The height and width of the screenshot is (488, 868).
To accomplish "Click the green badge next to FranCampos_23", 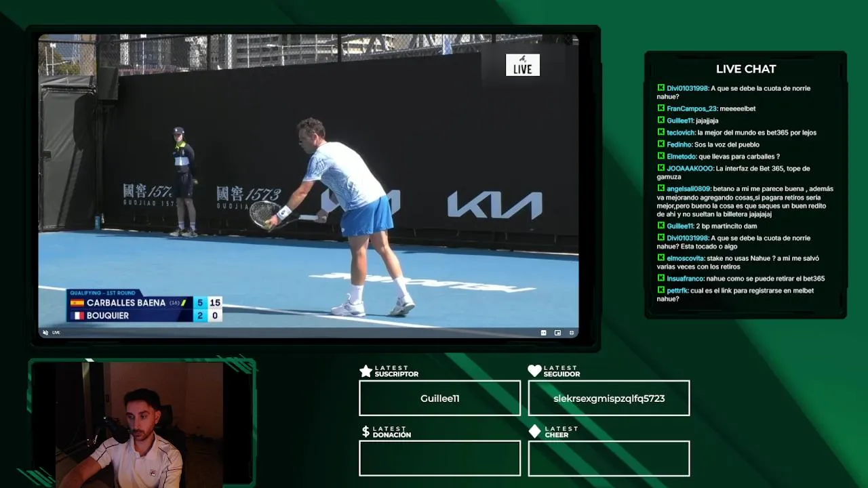I will (660, 108).
